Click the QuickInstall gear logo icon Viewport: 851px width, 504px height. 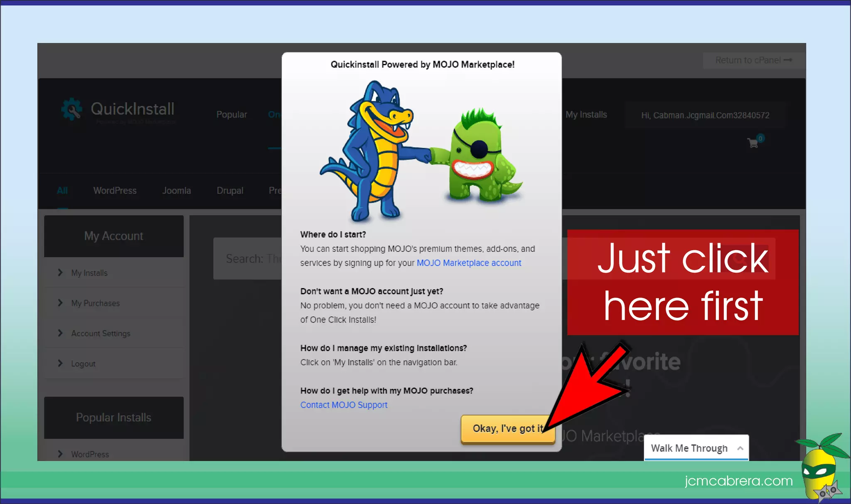[72, 109]
